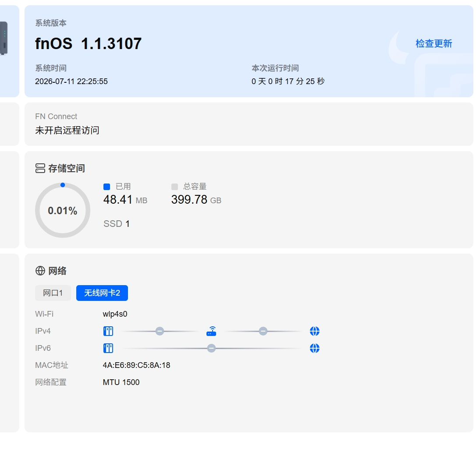
Task: Switch to the 网口1 tab
Action: coord(53,293)
